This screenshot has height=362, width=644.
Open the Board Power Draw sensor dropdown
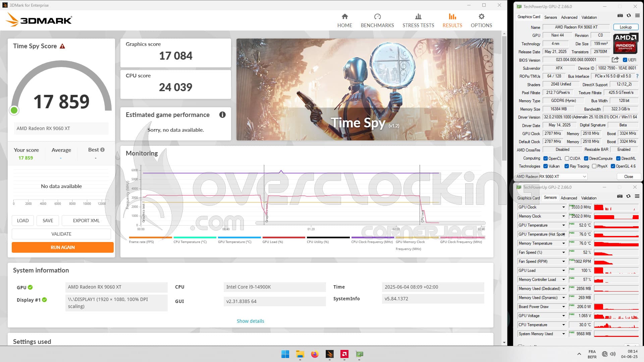[563, 307]
